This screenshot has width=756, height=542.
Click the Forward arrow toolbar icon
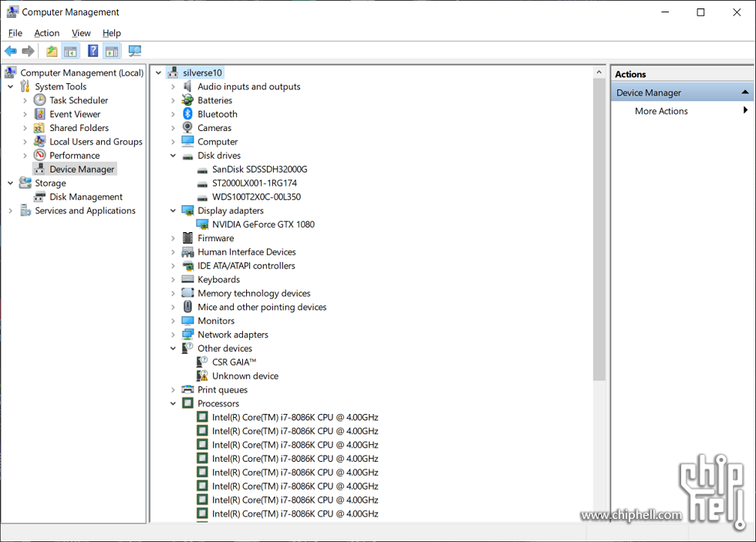(29, 51)
